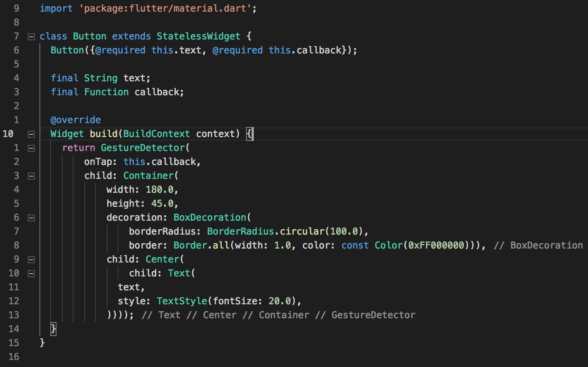The image size is (588, 367).
Task: Click the 0xFF000000 color value
Action: tap(436, 245)
